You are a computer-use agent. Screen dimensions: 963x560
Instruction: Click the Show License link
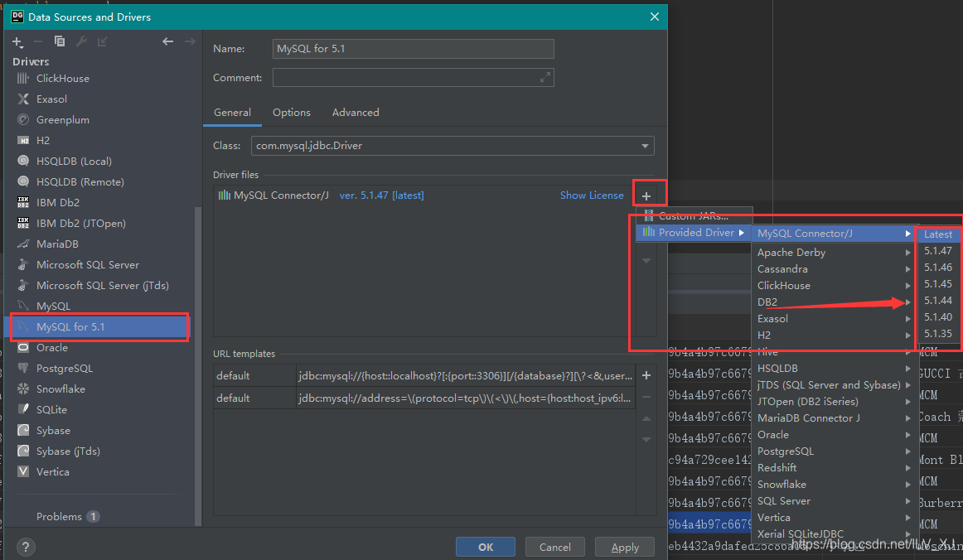pos(592,196)
